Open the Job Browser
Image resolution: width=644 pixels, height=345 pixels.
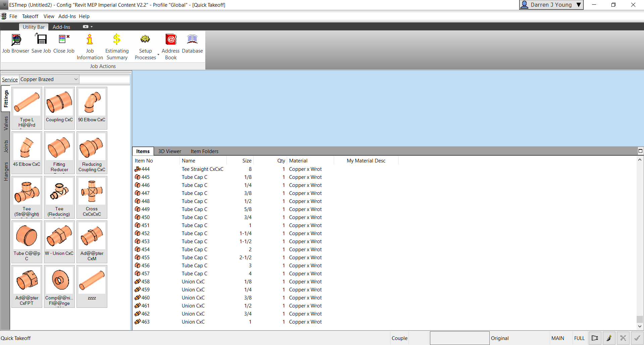click(x=16, y=44)
